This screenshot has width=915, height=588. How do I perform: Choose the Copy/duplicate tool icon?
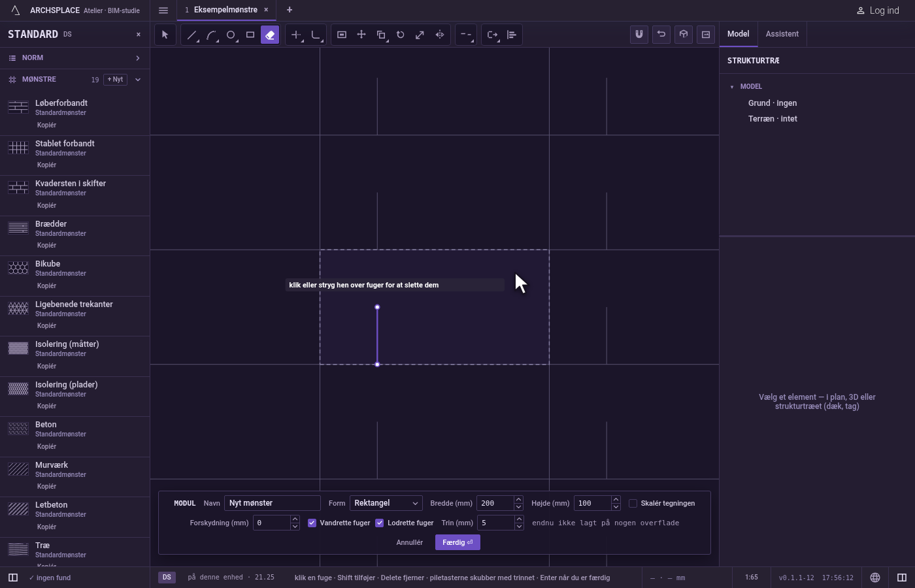click(381, 35)
